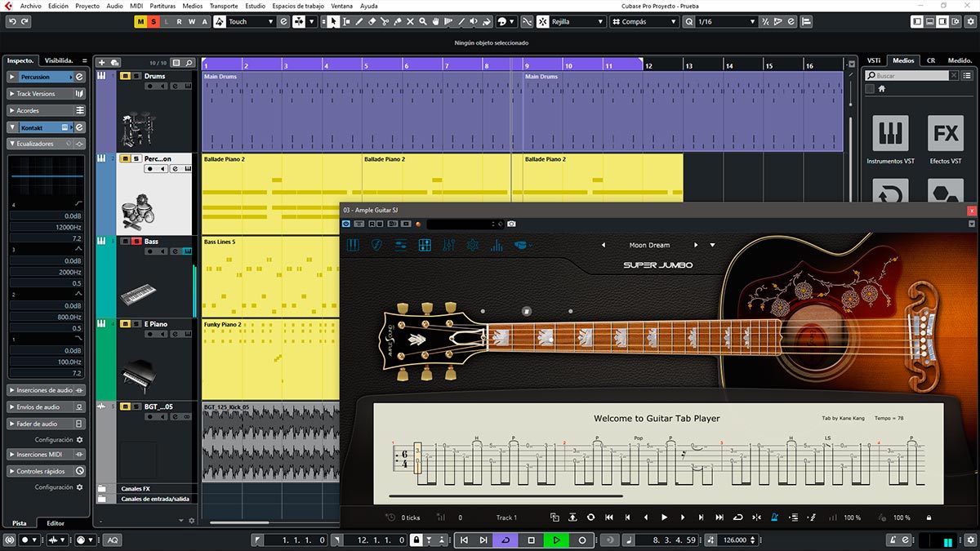Viewport: 980px width, 551px height.
Task: Open the Configuración gear under Fader de audio
Action: coord(79,440)
